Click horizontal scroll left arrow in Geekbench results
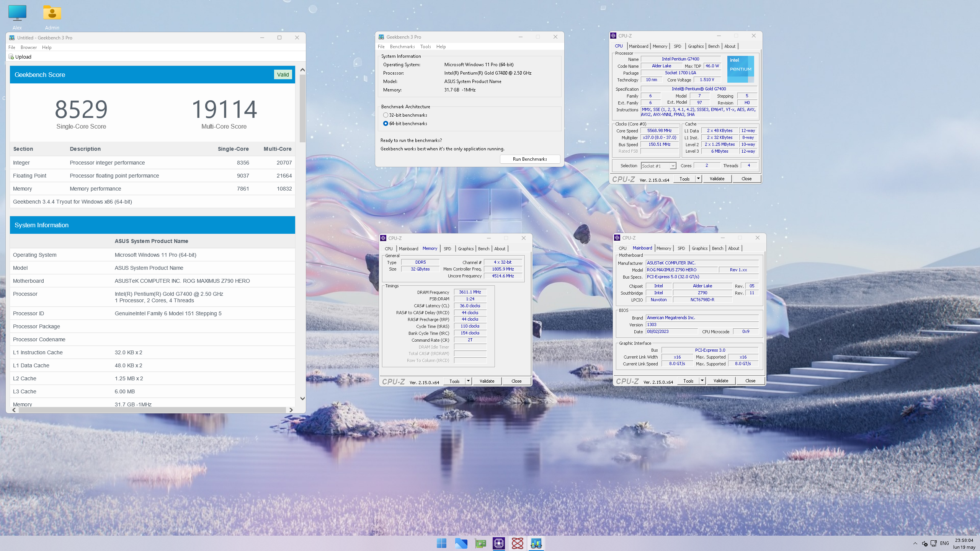Image resolution: width=980 pixels, height=551 pixels. tap(14, 410)
